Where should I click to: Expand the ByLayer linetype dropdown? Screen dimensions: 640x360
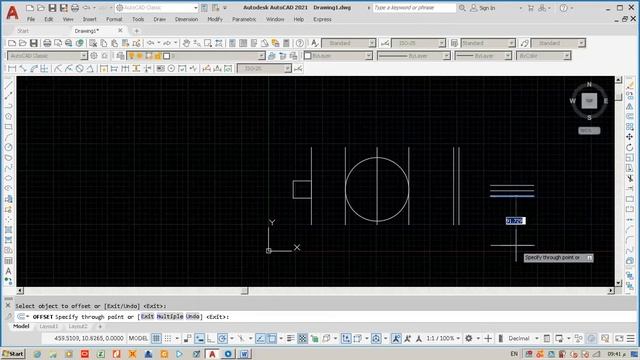pyautogui.click(x=447, y=56)
